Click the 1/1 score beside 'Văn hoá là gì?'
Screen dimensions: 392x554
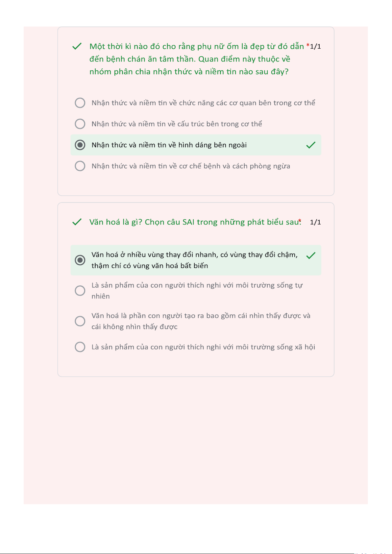pyautogui.click(x=315, y=222)
